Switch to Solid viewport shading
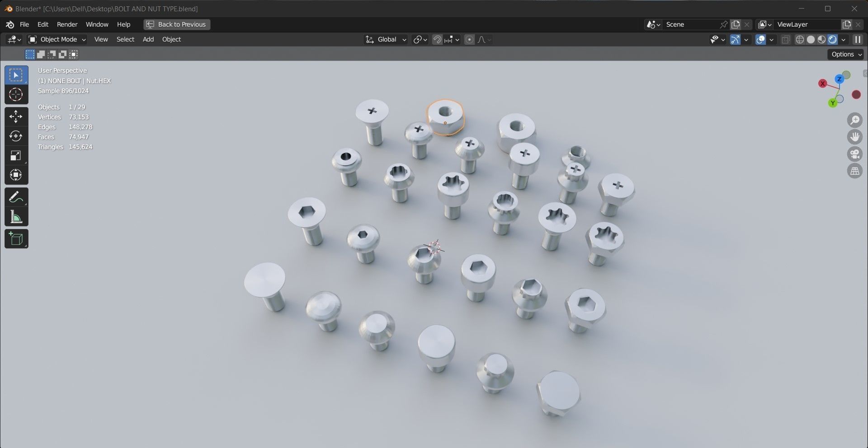The width and height of the screenshot is (868, 448). coord(811,39)
